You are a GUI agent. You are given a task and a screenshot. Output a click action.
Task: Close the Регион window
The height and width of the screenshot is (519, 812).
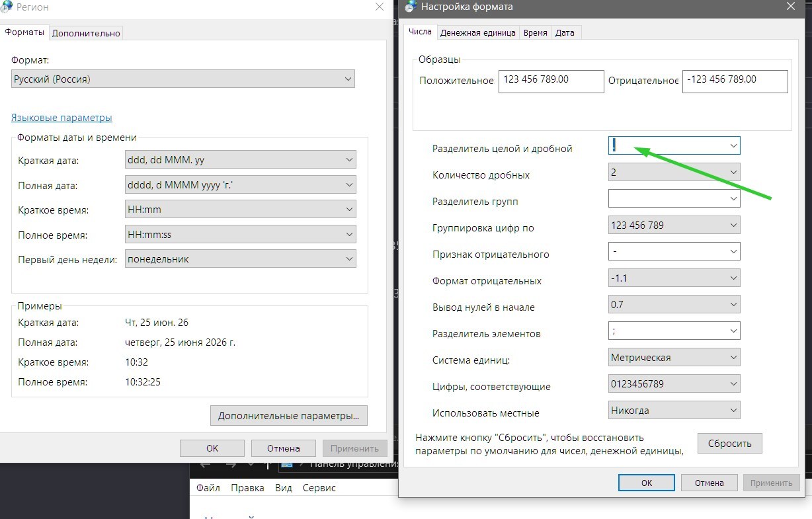click(380, 7)
